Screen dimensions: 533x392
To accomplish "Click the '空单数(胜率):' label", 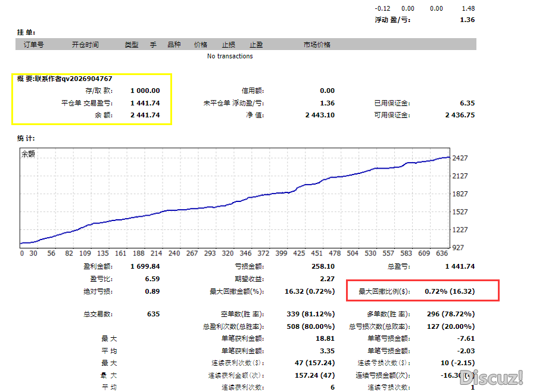I will pyautogui.click(x=242, y=314).
